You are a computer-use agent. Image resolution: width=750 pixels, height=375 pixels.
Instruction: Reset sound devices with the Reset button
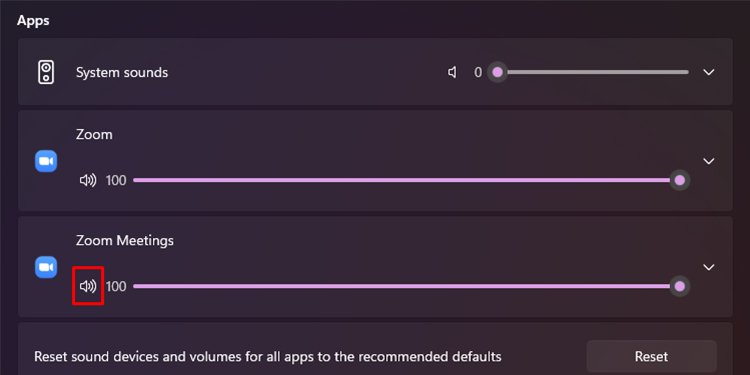(x=651, y=356)
